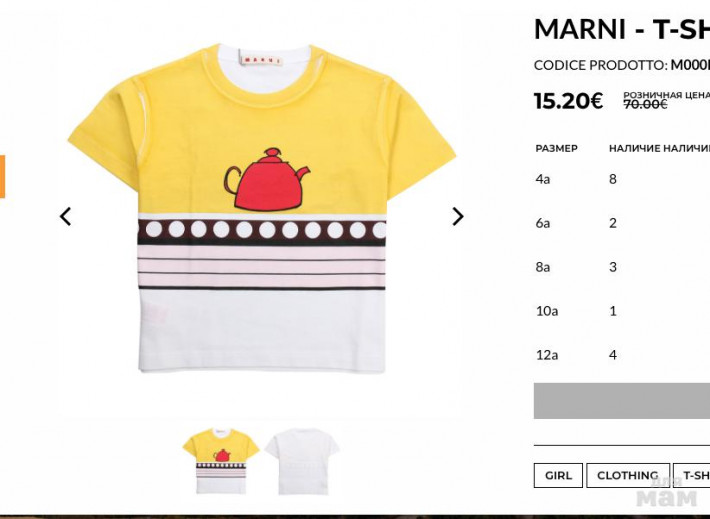Choose size 6a row
The image size is (710, 519).
click(622, 223)
